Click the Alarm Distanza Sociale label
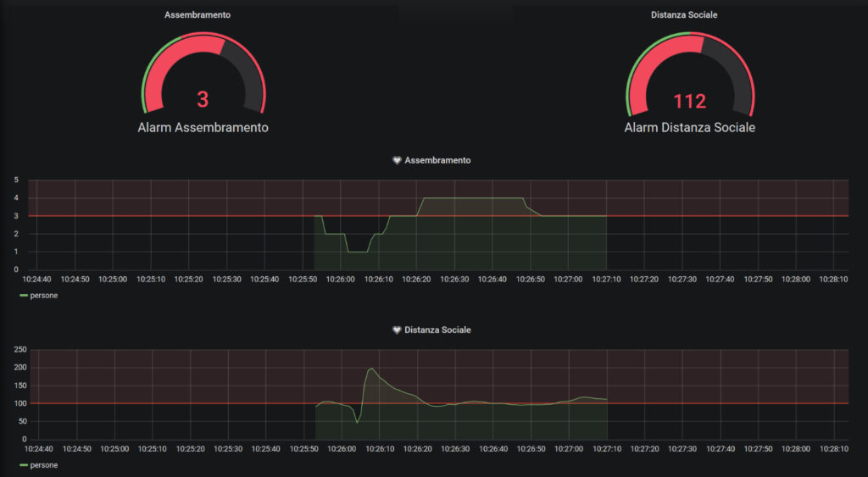Viewport: 868px width, 477px height. 690,127
